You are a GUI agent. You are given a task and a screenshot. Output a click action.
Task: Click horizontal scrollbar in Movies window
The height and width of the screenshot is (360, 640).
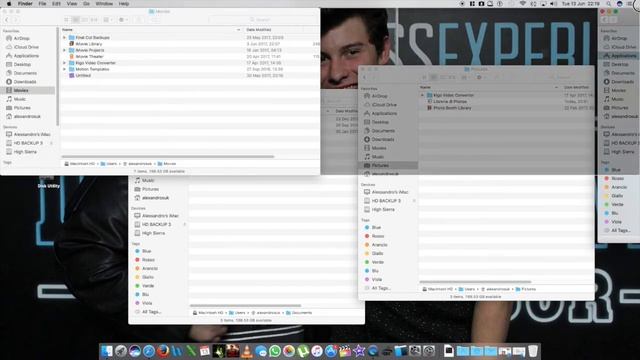168,156
